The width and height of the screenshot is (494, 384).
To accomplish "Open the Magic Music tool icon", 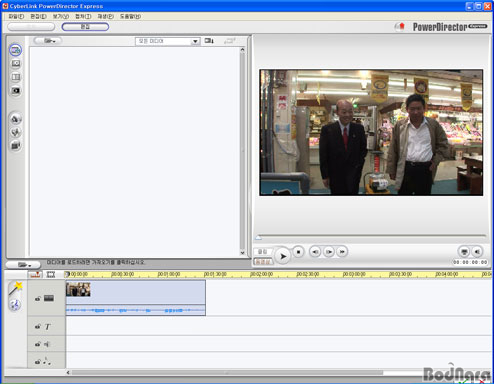I will point(15,304).
